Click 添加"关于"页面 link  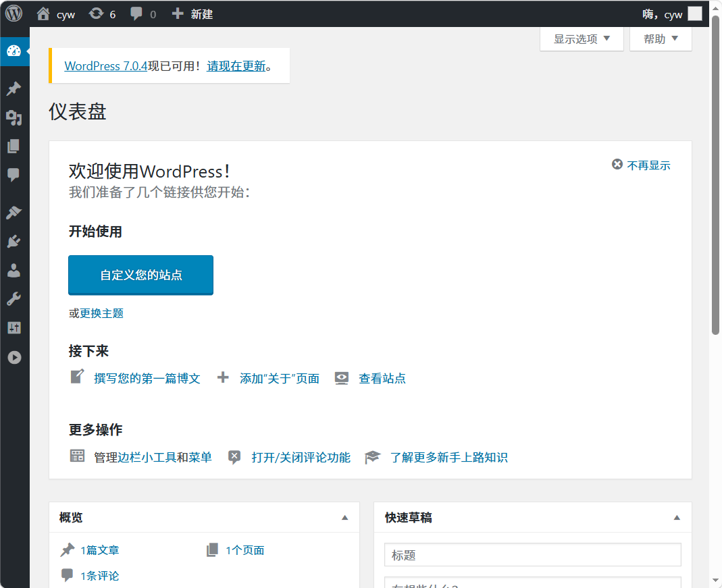280,379
